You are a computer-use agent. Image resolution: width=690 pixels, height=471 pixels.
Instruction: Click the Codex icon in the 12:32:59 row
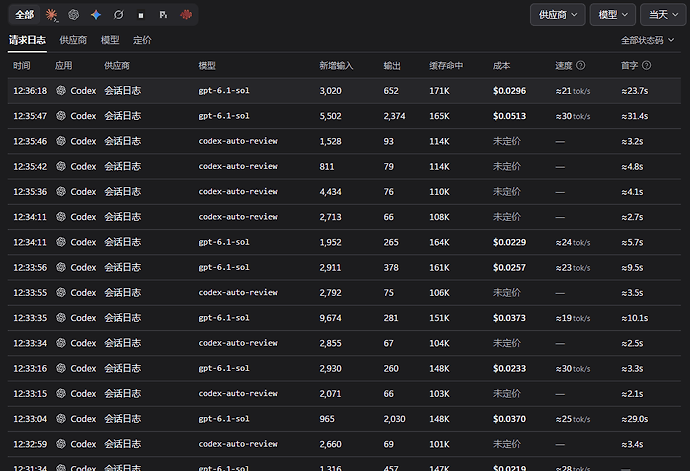pyautogui.click(x=61, y=444)
